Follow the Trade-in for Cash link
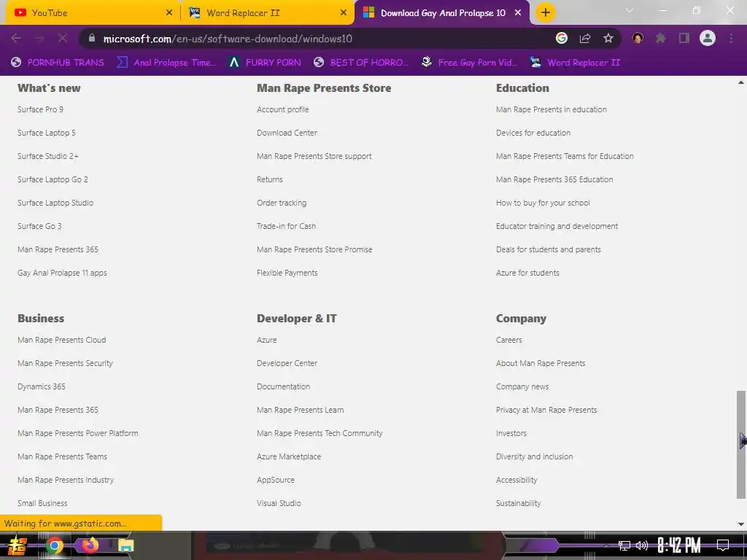747x560 pixels. coord(286,226)
